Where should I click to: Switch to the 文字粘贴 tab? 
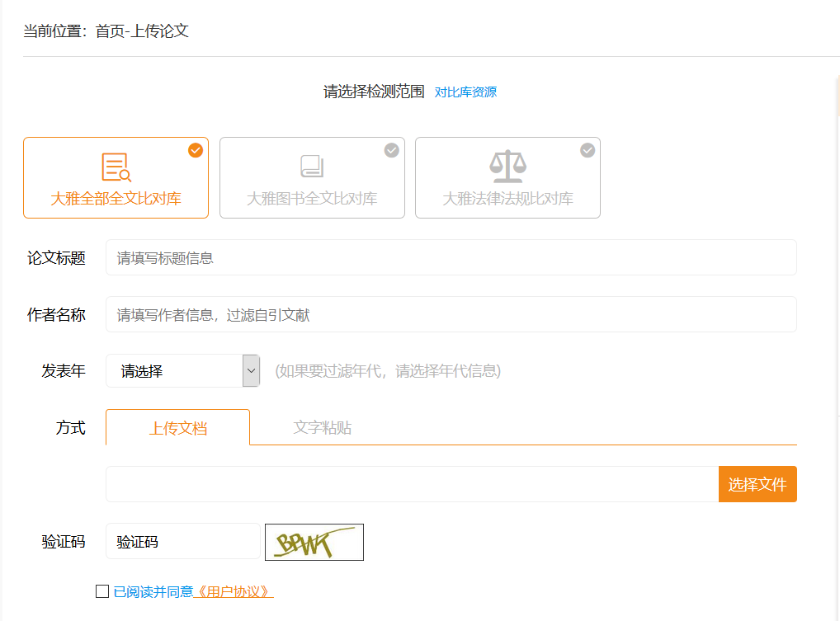point(322,427)
